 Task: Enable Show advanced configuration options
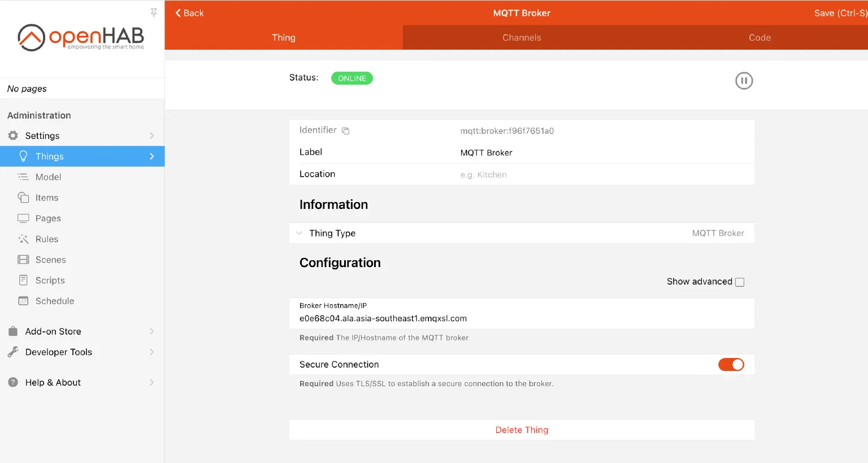coord(740,281)
